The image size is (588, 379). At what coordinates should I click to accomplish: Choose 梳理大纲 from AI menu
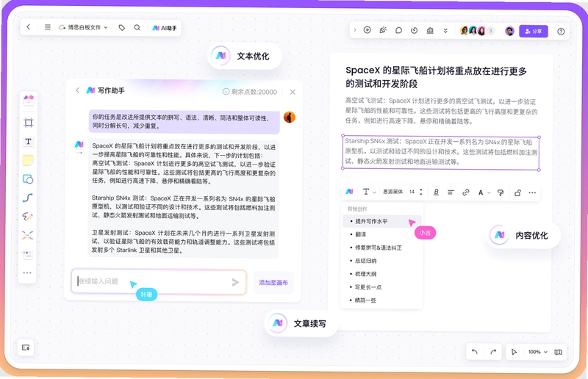(x=381, y=274)
